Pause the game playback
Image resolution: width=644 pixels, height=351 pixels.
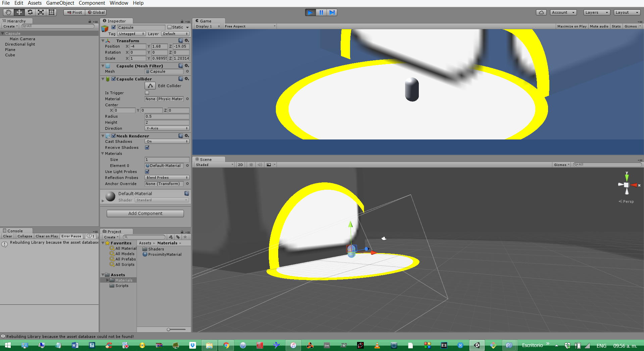tap(321, 12)
